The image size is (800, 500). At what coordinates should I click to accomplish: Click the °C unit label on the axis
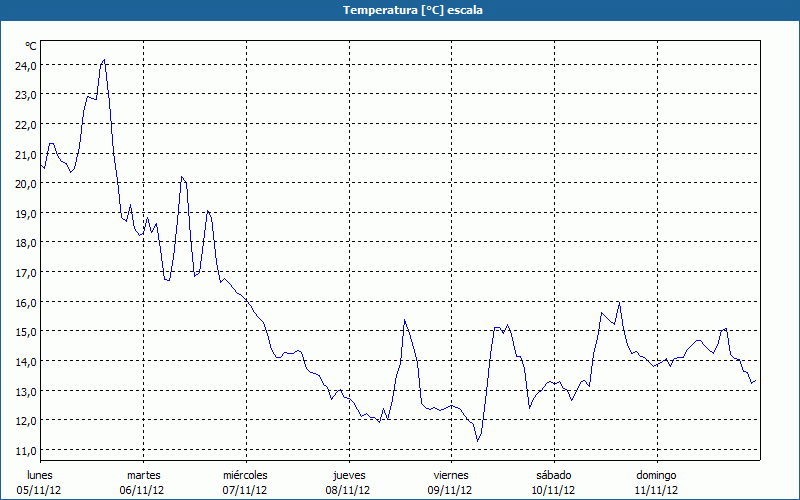point(31,46)
